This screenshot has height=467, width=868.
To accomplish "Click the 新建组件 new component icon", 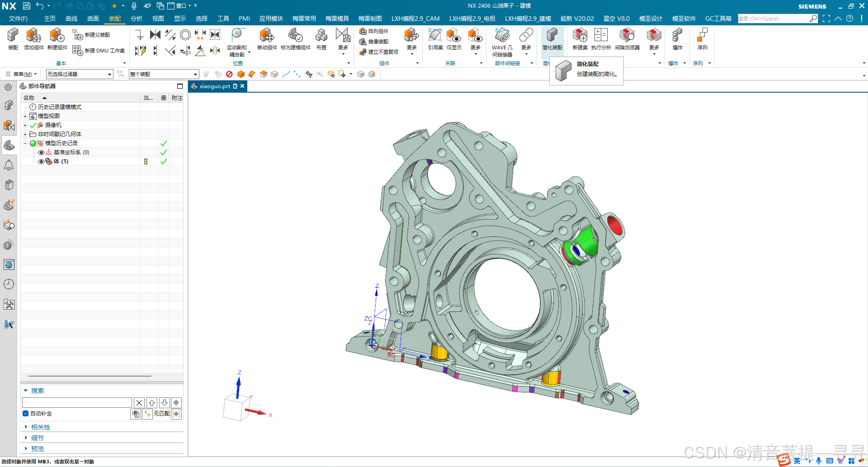I will [x=57, y=38].
